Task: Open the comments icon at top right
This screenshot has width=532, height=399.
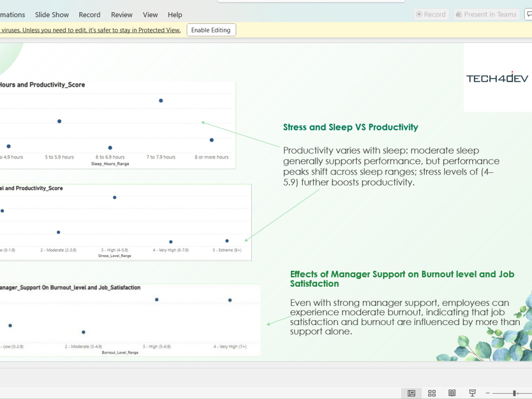Action: click(x=529, y=14)
